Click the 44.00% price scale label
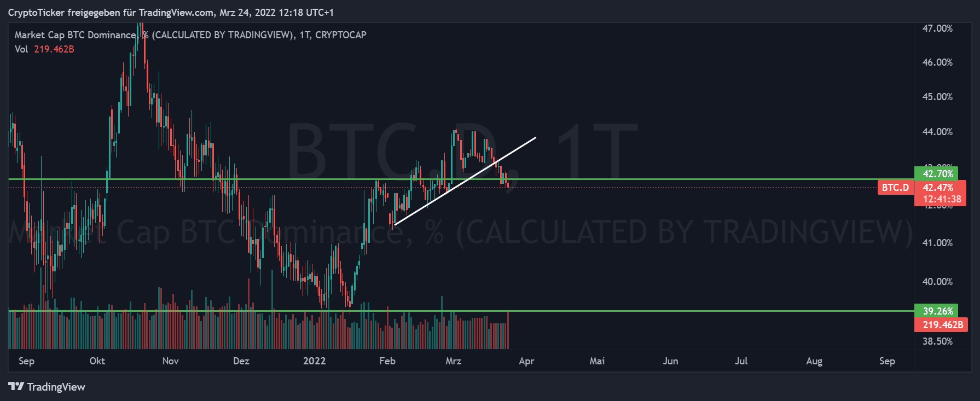Screen dimensions: 980x401 (937, 132)
